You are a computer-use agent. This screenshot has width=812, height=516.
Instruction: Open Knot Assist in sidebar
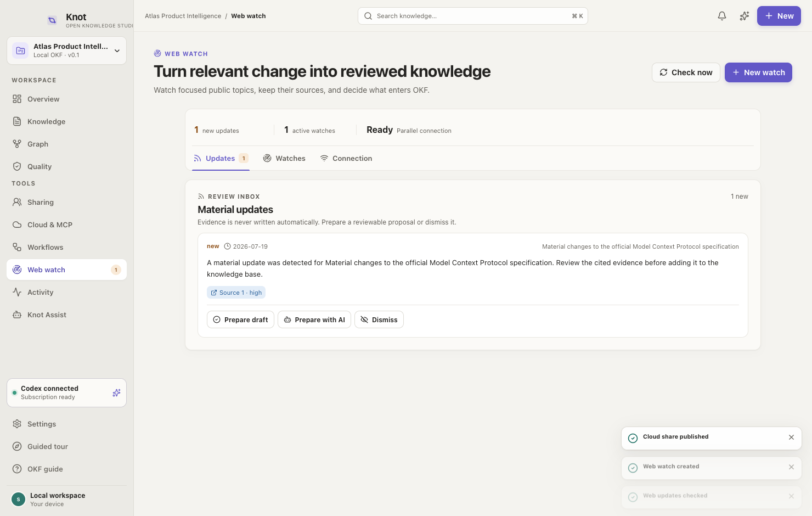click(66, 315)
